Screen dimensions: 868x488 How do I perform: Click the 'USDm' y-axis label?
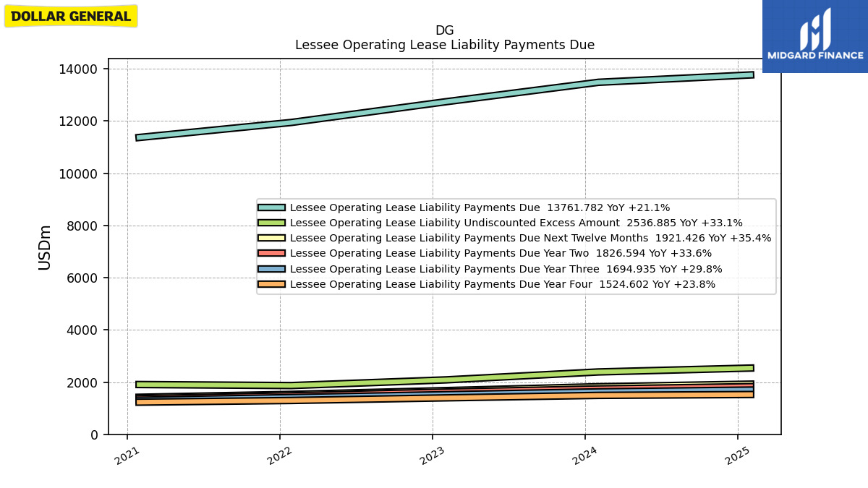(x=45, y=247)
